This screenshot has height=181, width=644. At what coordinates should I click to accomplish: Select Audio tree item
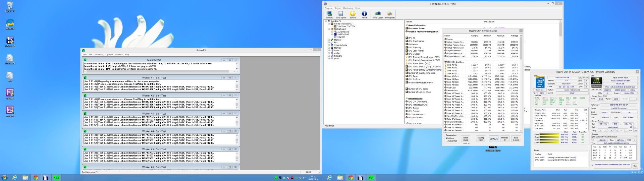tap(336, 53)
